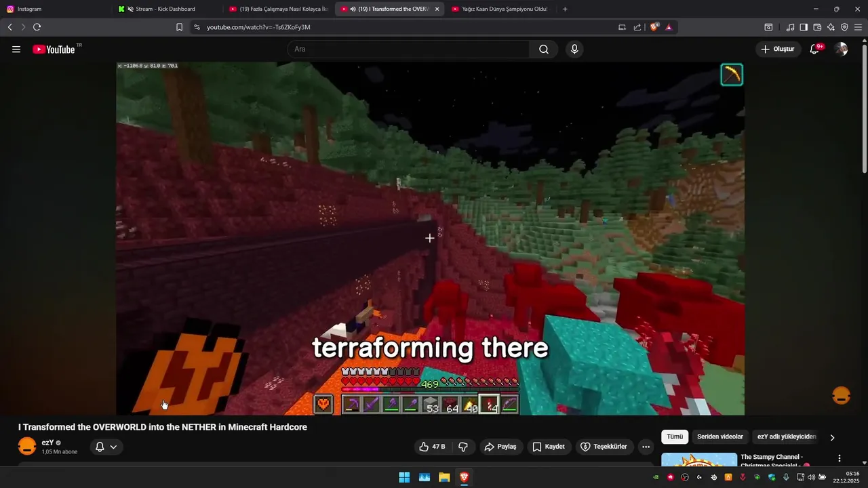Close the active I Transformed the OVERWORLD tab

click(437, 9)
